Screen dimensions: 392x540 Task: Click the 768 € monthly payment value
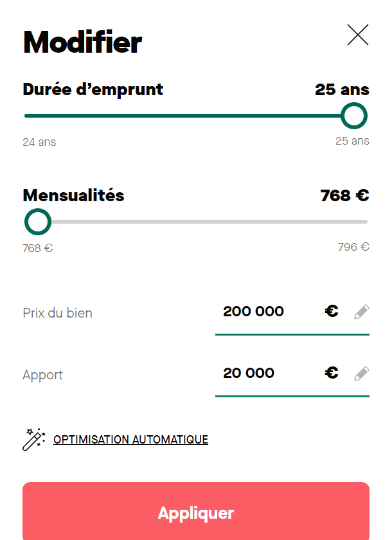(344, 195)
